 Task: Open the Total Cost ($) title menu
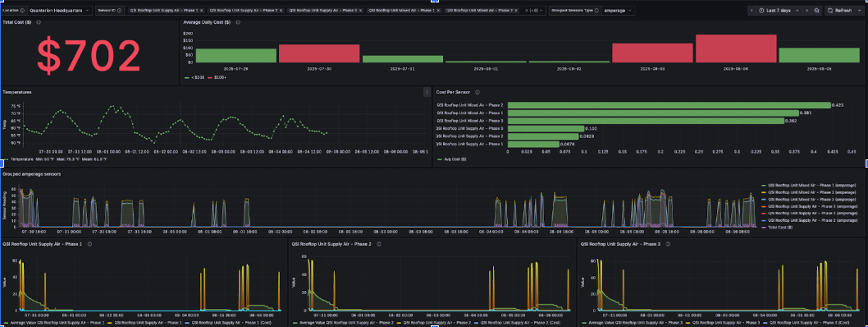[x=17, y=22]
